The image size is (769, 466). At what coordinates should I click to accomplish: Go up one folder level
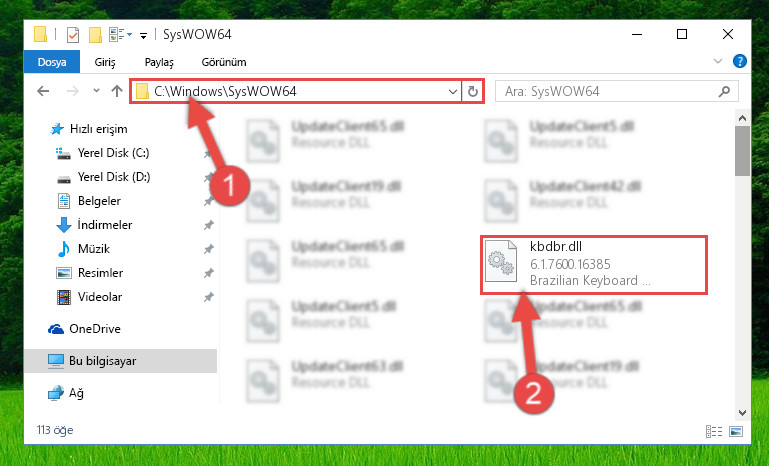point(117,91)
